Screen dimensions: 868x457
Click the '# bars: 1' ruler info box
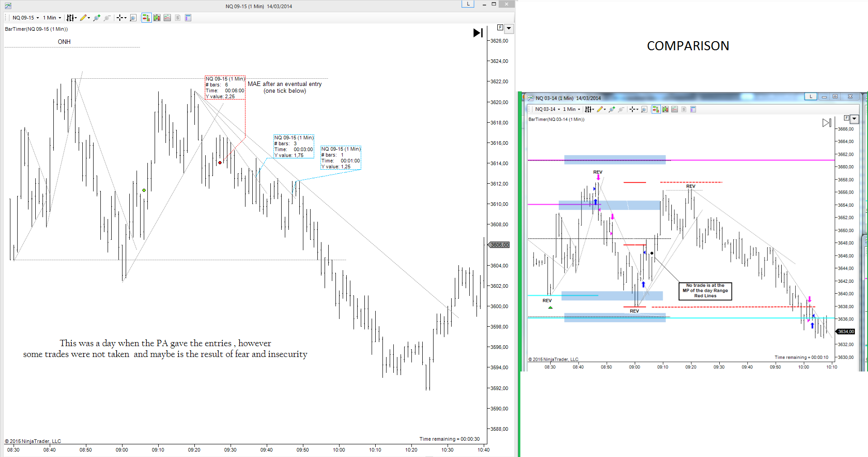tap(341, 158)
